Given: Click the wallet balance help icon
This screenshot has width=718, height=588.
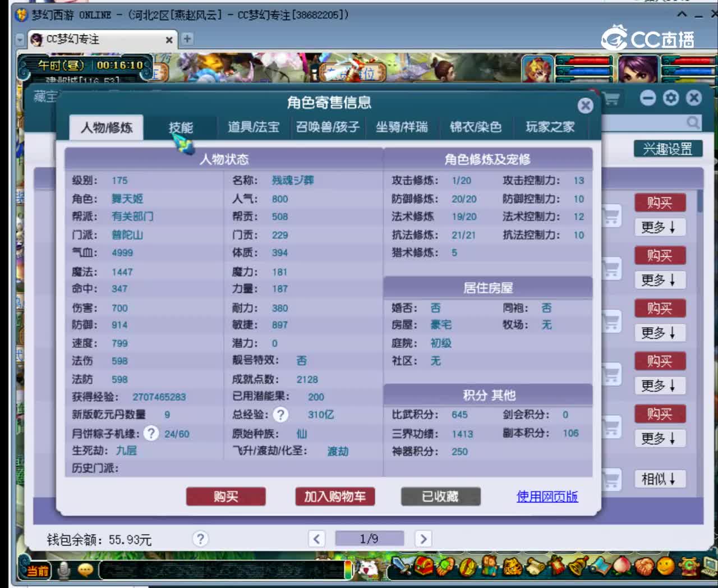Looking at the screenshot, I should point(200,539).
